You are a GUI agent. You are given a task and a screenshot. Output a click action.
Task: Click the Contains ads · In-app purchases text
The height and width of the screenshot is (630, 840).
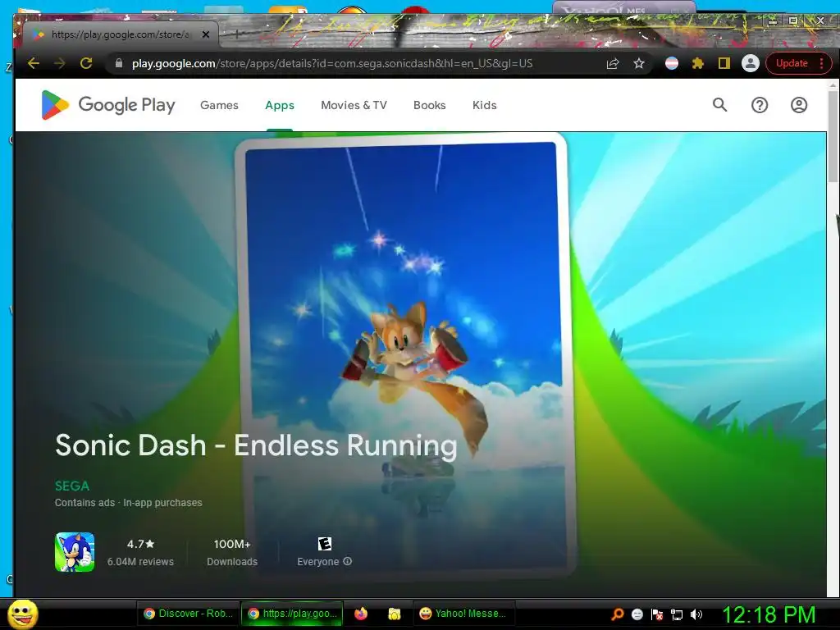pyautogui.click(x=129, y=503)
